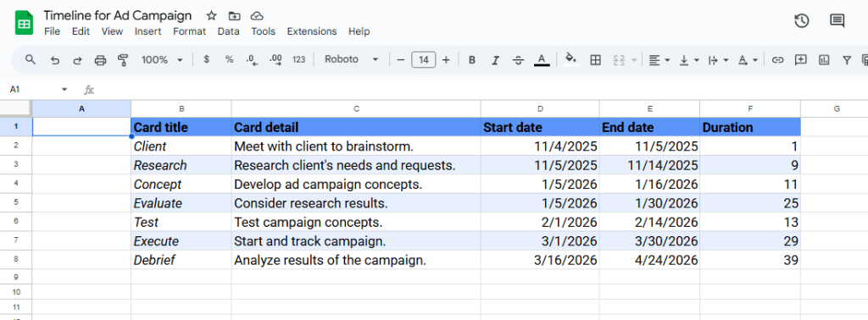Activate the paint format tool
Viewport: 868px width, 320px height.
[123, 60]
